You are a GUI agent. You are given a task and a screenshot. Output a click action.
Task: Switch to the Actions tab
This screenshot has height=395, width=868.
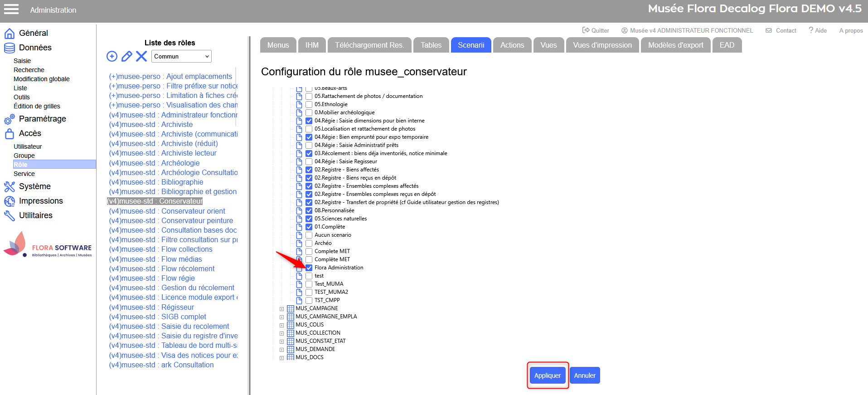(x=512, y=45)
